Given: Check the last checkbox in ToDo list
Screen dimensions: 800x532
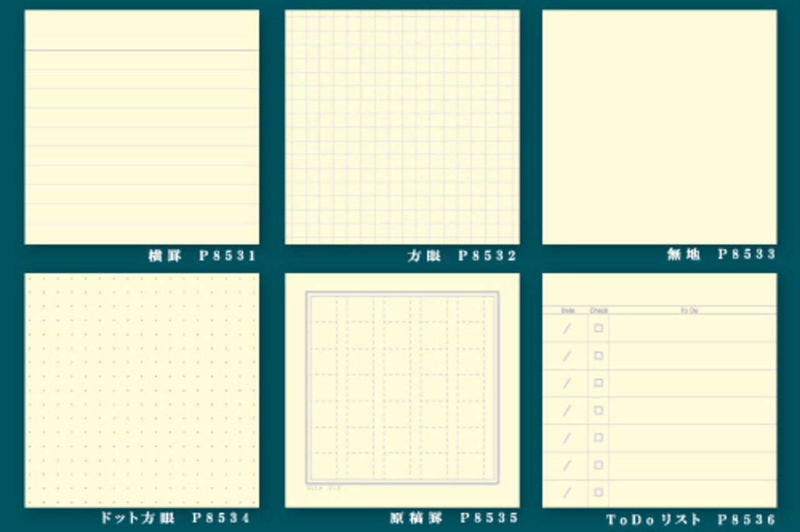Looking at the screenshot, I should [598, 493].
